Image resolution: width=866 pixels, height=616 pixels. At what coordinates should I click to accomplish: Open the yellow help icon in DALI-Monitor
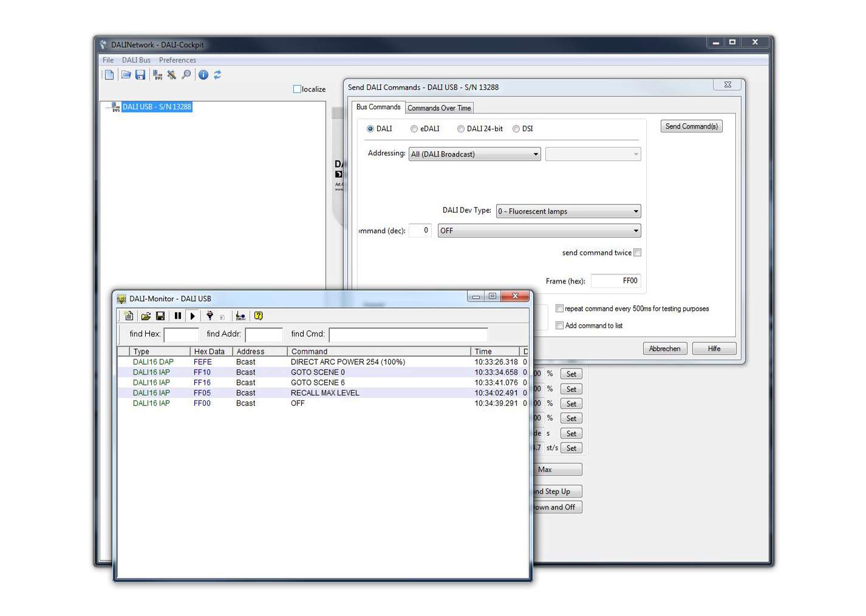pyautogui.click(x=259, y=316)
